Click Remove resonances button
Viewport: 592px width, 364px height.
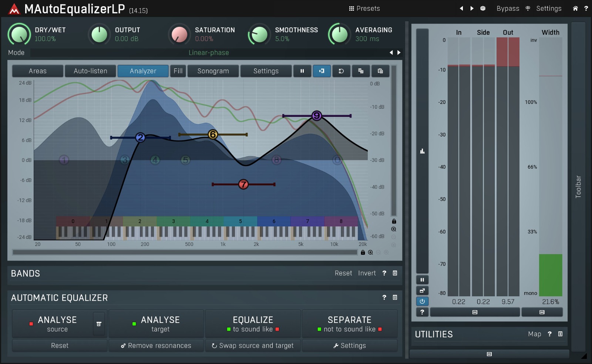(156, 346)
